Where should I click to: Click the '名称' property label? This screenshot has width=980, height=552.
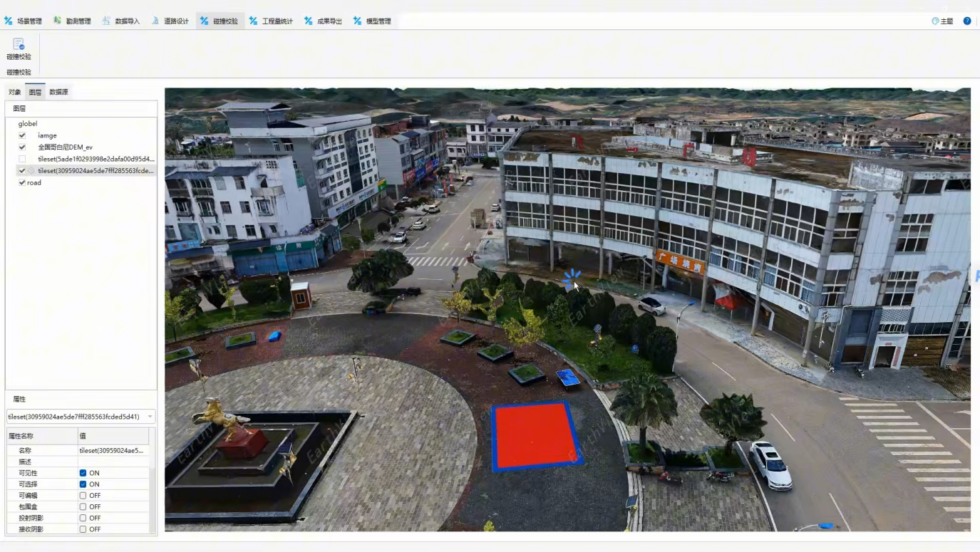point(25,450)
